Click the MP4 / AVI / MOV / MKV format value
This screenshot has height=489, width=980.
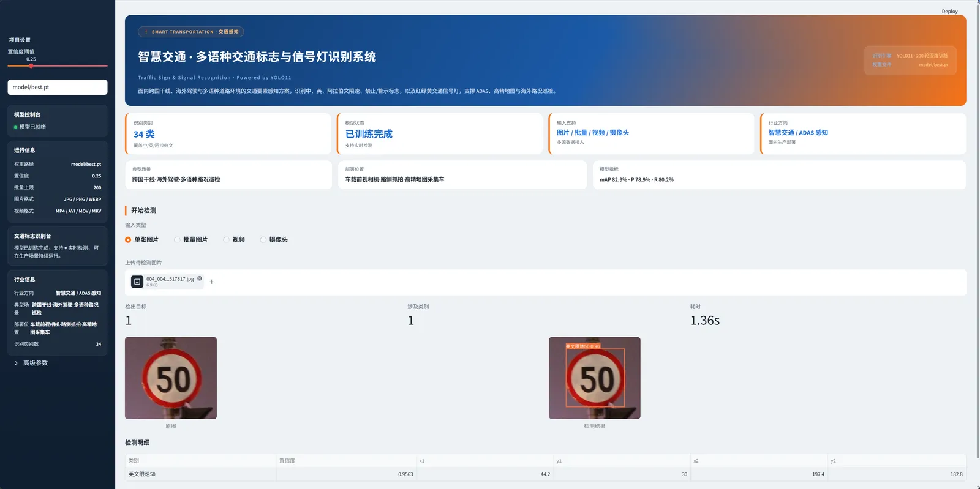(x=78, y=211)
